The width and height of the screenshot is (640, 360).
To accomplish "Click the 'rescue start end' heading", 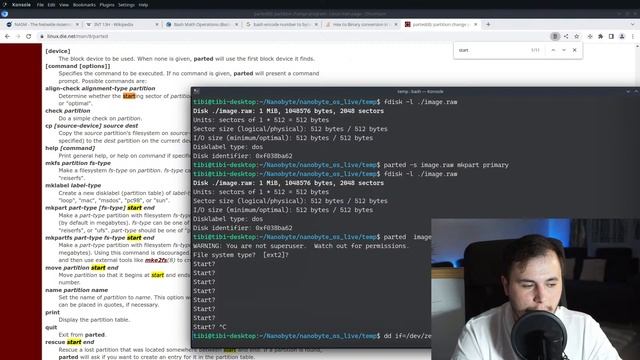I will click(70, 342).
